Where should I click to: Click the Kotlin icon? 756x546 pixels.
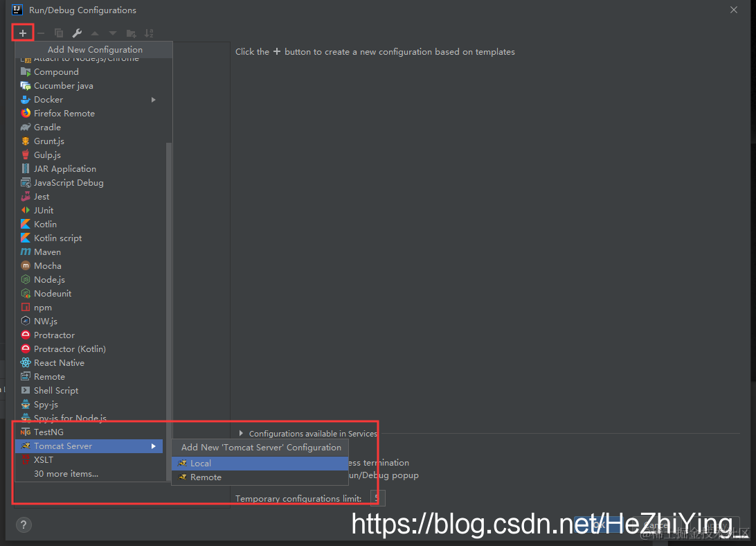(26, 224)
